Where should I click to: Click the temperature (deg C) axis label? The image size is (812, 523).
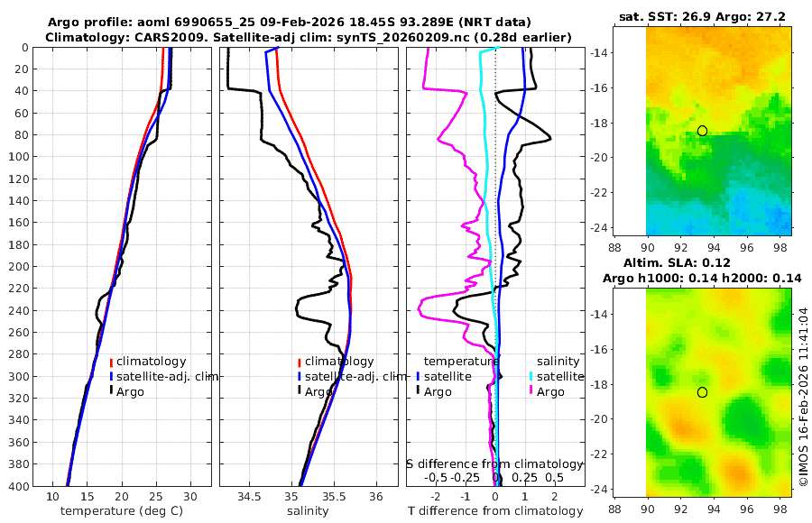coord(122,511)
